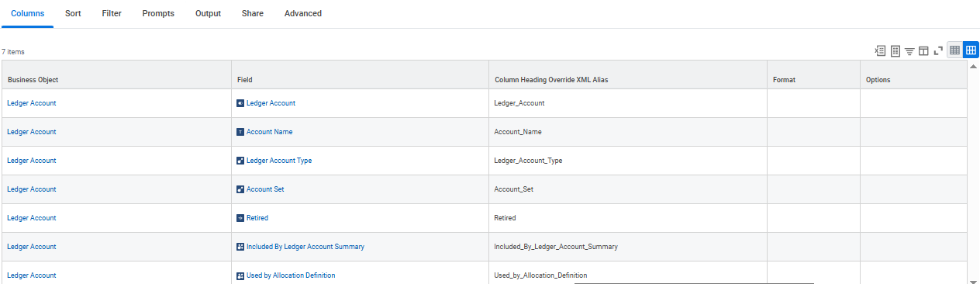Click the Account Set field icon

click(240, 189)
